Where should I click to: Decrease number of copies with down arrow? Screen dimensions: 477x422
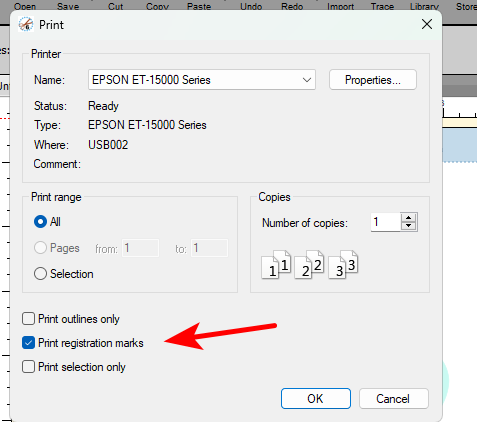(x=409, y=226)
